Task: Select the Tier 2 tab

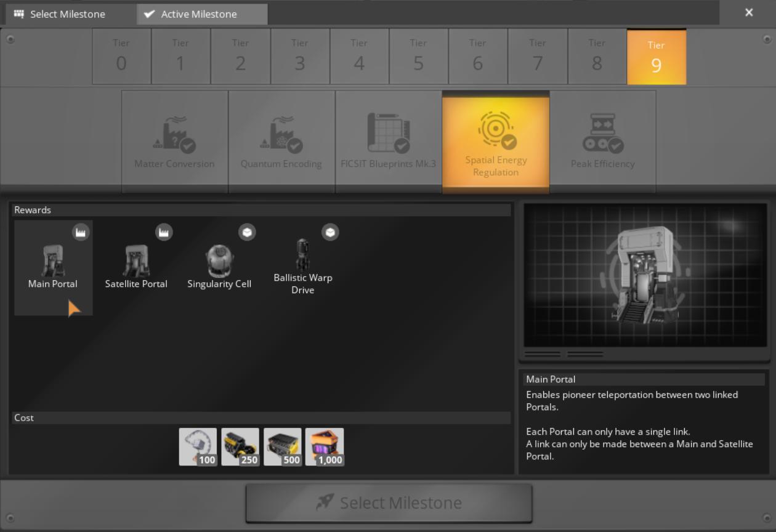Action: coord(240,57)
